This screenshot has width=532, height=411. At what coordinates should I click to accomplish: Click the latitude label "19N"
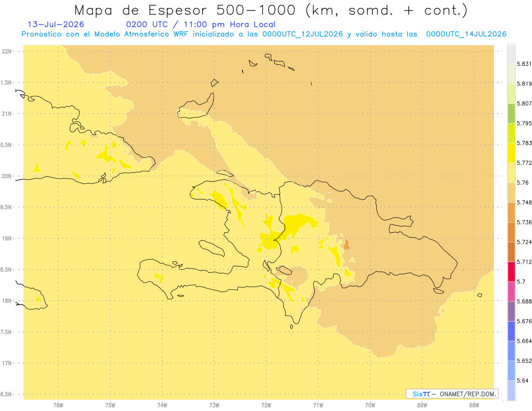click(x=8, y=239)
